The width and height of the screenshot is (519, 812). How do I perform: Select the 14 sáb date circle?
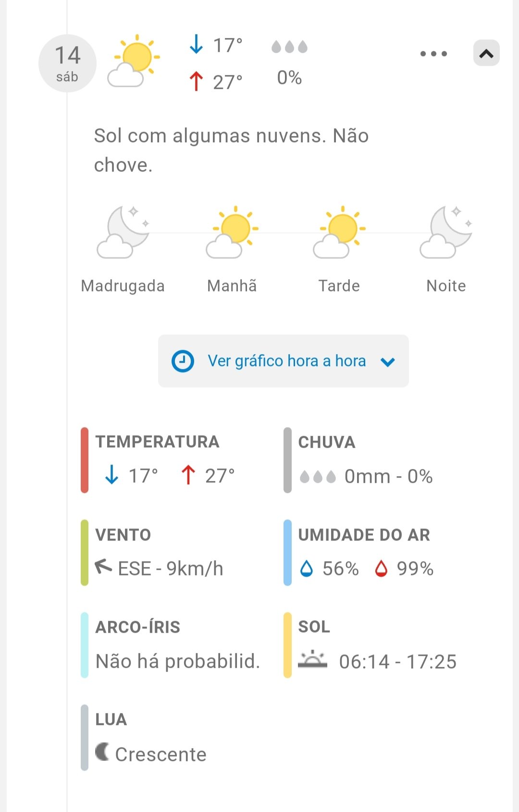67,63
